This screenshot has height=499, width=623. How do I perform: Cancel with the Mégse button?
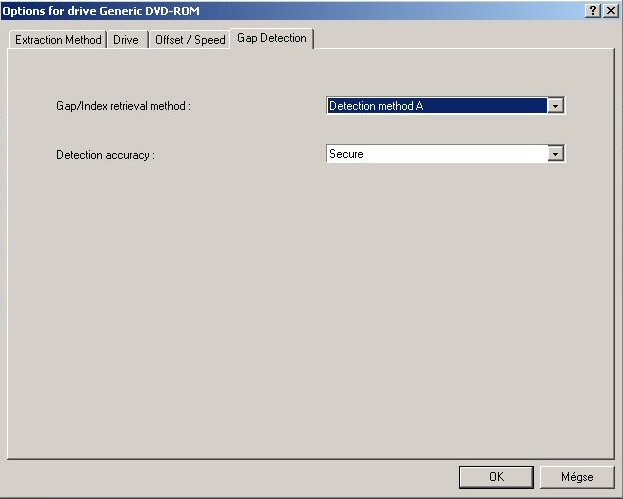(577, 477)
